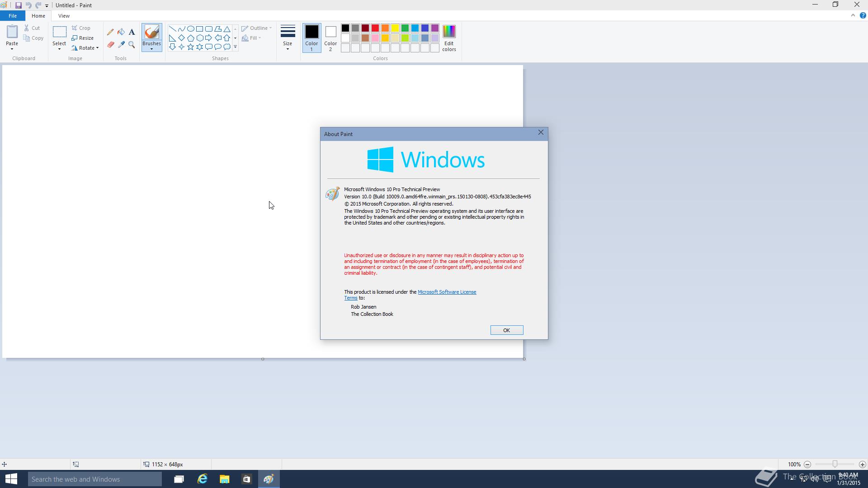The width and height of the screenshot is (868, 488).
Task: Open the Microsoft Software License link
Action: click(447, 292)
